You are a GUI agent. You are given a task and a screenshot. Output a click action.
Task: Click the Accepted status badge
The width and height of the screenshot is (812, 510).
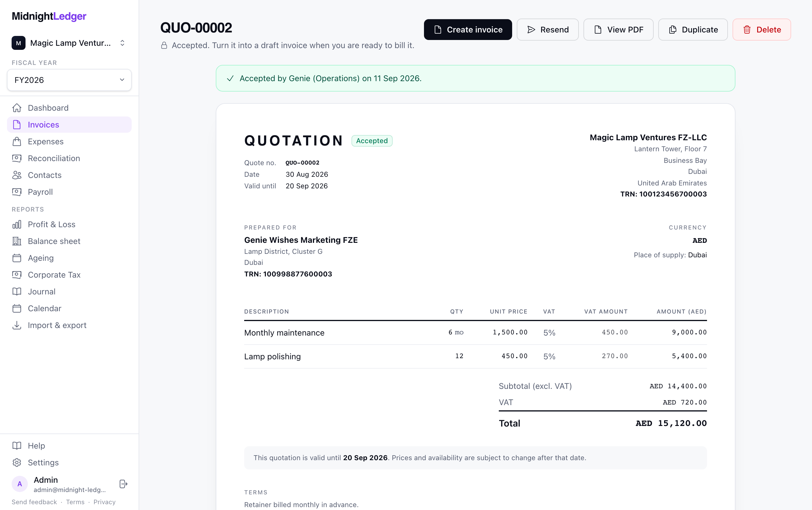coord(372,141)
